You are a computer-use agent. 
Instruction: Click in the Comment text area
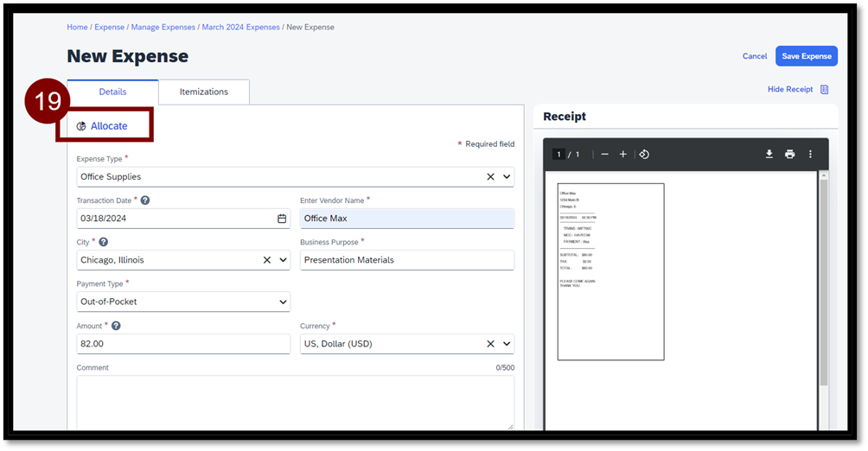295,402
